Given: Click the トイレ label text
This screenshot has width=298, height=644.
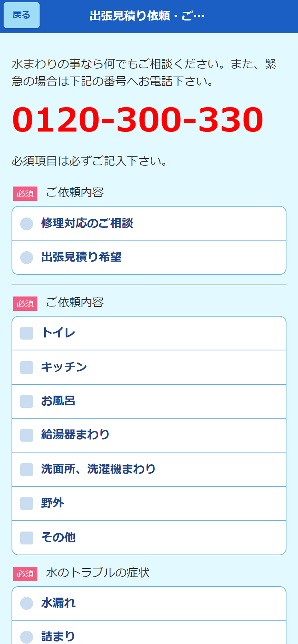Looking at the screenshot, I should coord(58,333).
